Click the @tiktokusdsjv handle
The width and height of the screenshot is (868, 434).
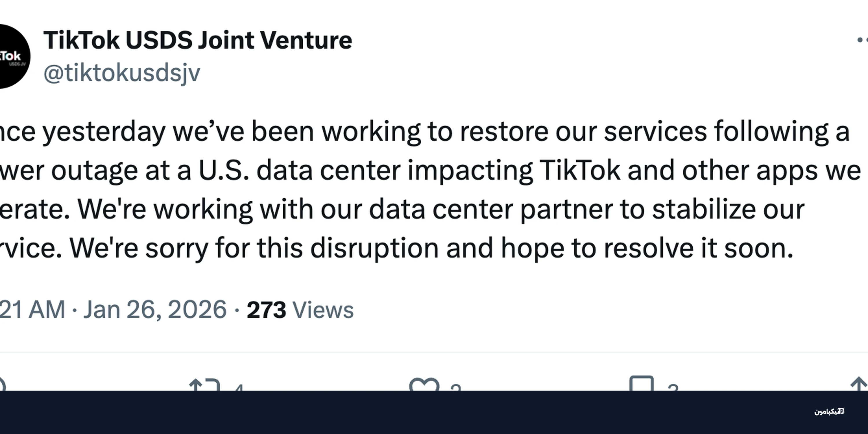click(x=122, y=73)
